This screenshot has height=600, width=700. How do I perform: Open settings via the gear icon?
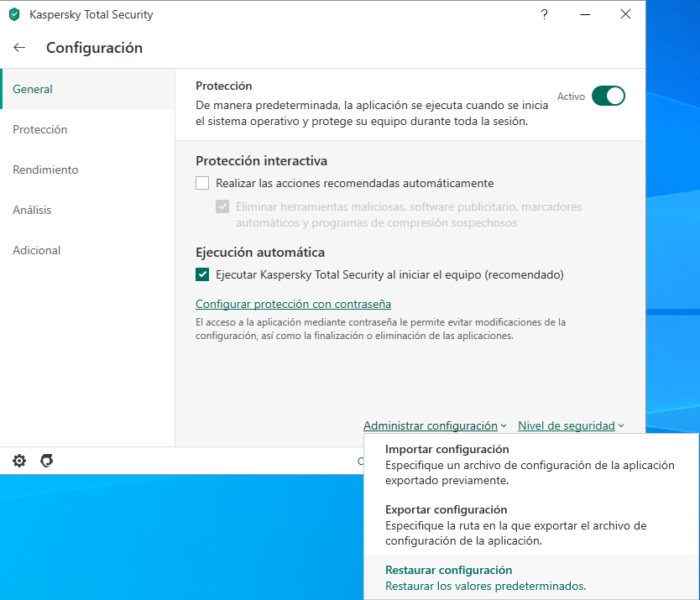pyautogui.click(x=19, y=460)
